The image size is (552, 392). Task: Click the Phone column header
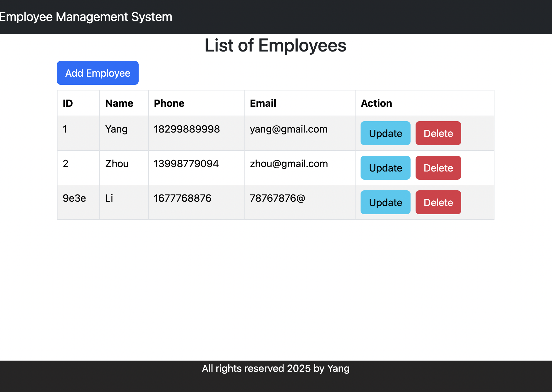[x=169, y=103]
